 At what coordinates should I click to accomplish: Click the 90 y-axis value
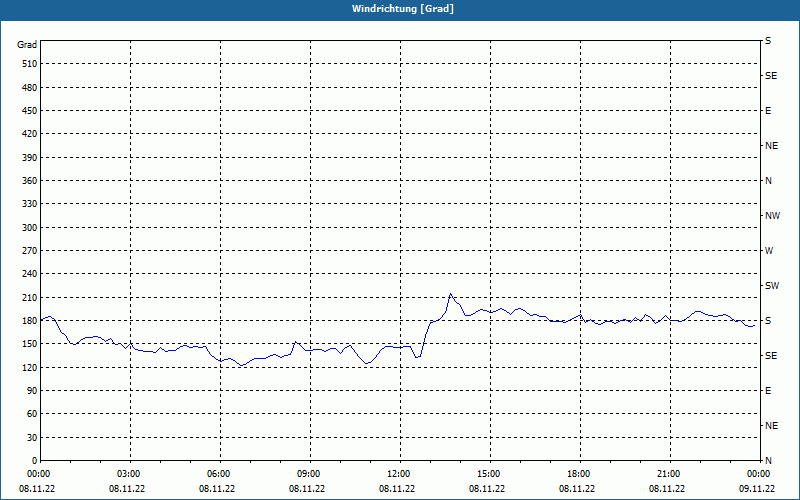[32, 391]
